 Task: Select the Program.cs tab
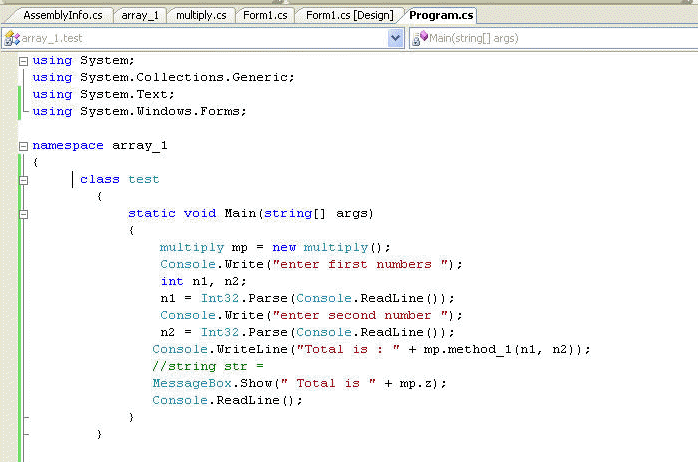tap(442, 15)
